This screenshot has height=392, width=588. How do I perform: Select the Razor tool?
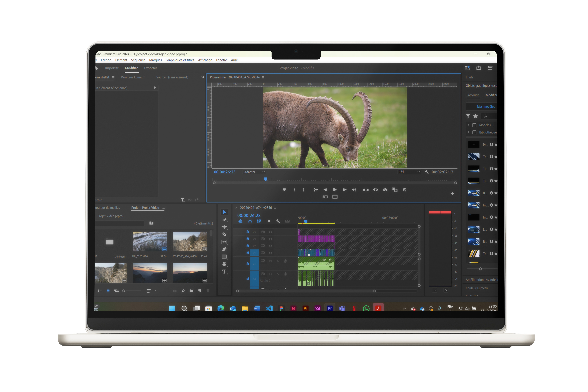224,235
